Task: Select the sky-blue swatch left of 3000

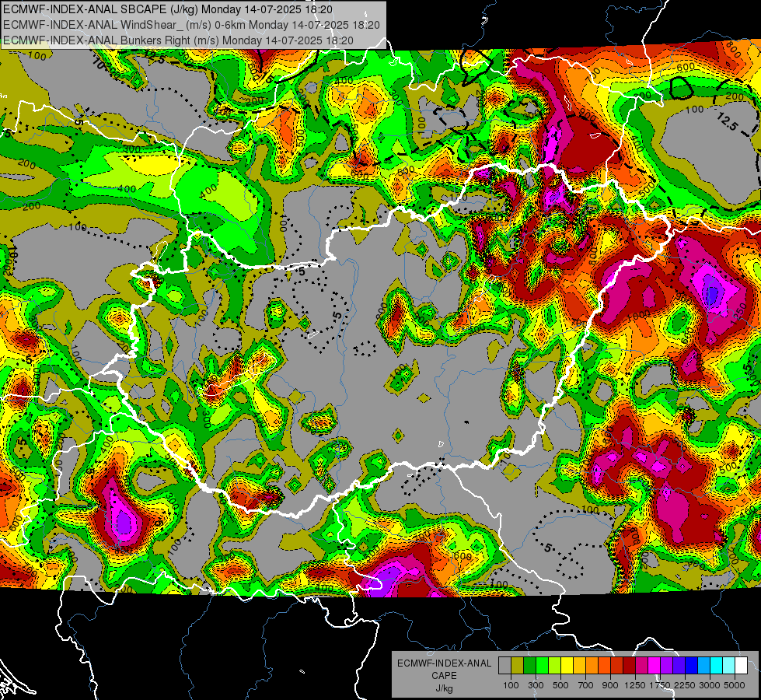Action: (x=703, y=665)
